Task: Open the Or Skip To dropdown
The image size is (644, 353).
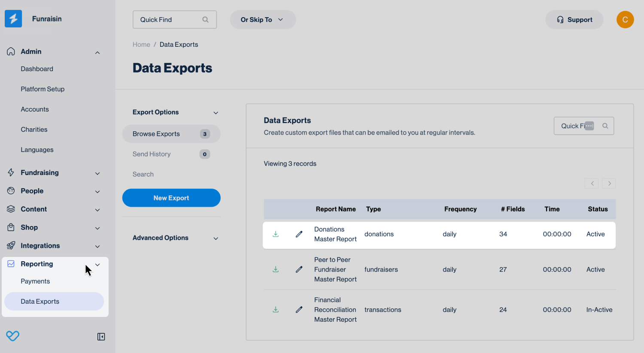Action: click(x=263, y=20)
